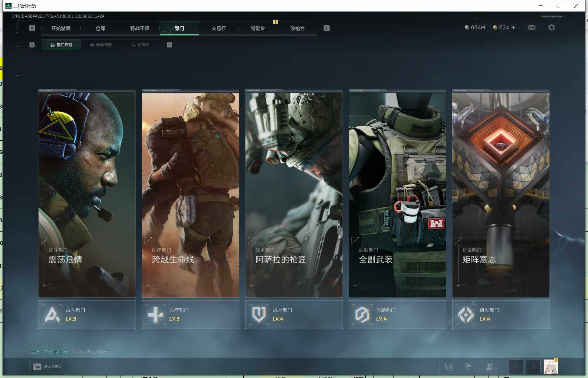Click the 研发部门 LV.4 panel
This screenshot has height=378, width=588.
[501, 315]
